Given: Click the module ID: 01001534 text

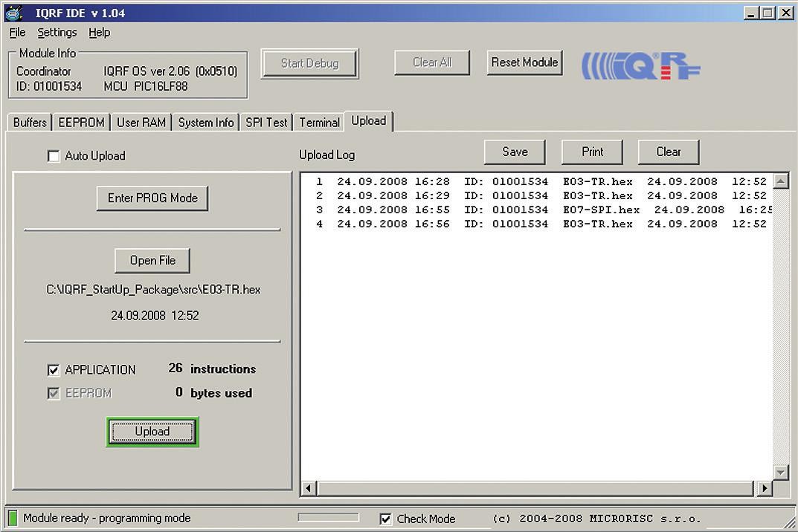Looking at the screenshot, I should point(49,86).
